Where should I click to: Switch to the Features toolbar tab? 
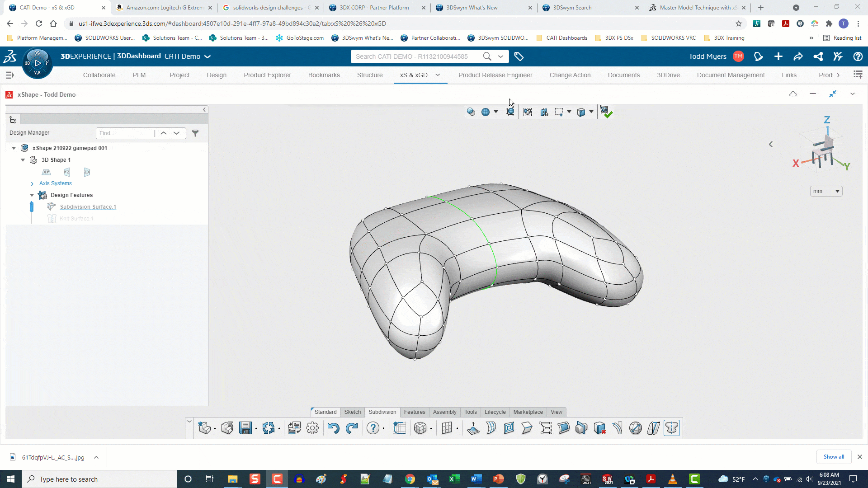coord(414,411)
